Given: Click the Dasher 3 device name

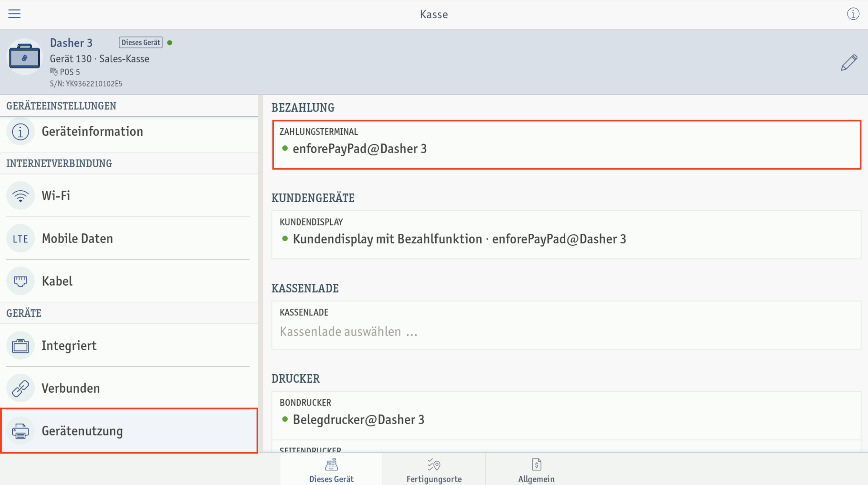Looking at the screenshot, I should pyautogui.click(x=71, y=43).
